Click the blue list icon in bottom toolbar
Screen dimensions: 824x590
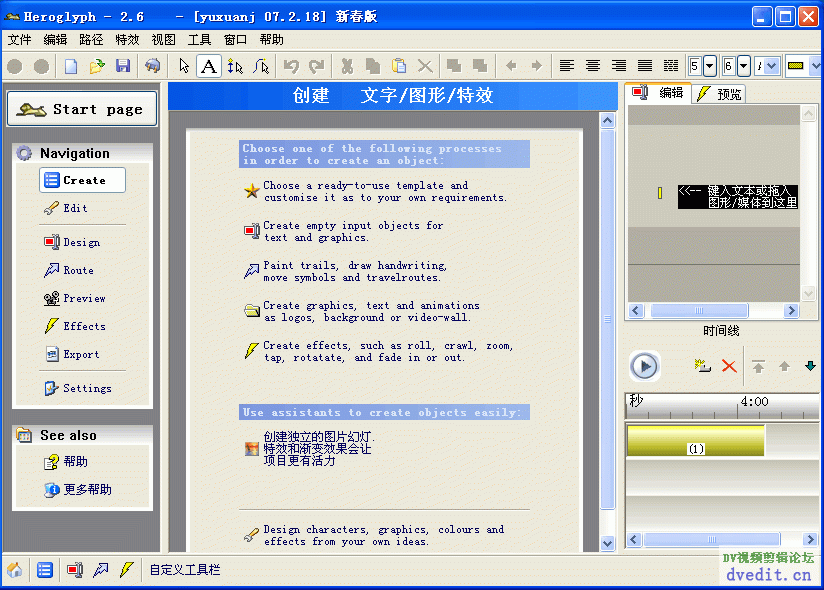pos(45,570)
